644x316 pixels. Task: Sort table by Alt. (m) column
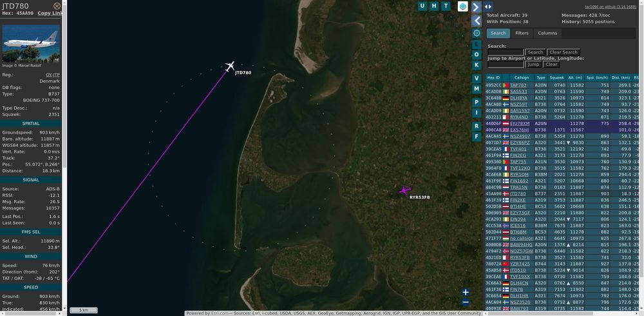575,77
